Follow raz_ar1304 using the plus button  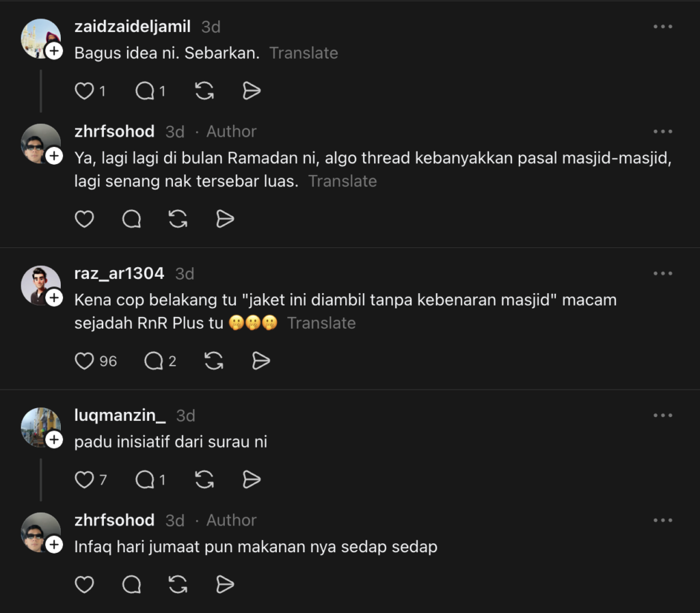click(x=53, y=298)
